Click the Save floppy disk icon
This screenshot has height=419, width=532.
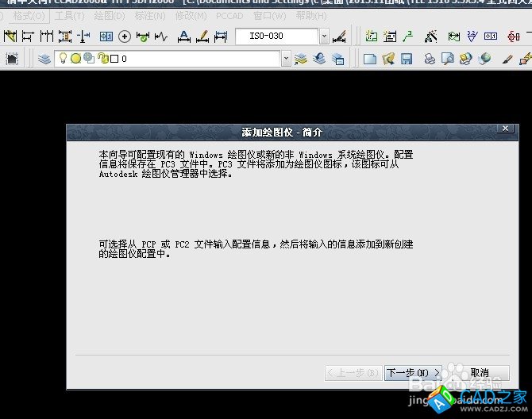click(x=406, y=59)
